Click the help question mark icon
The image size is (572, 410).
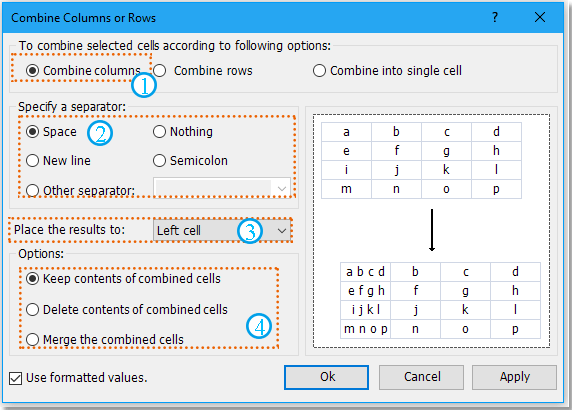(x=495, y=17)
